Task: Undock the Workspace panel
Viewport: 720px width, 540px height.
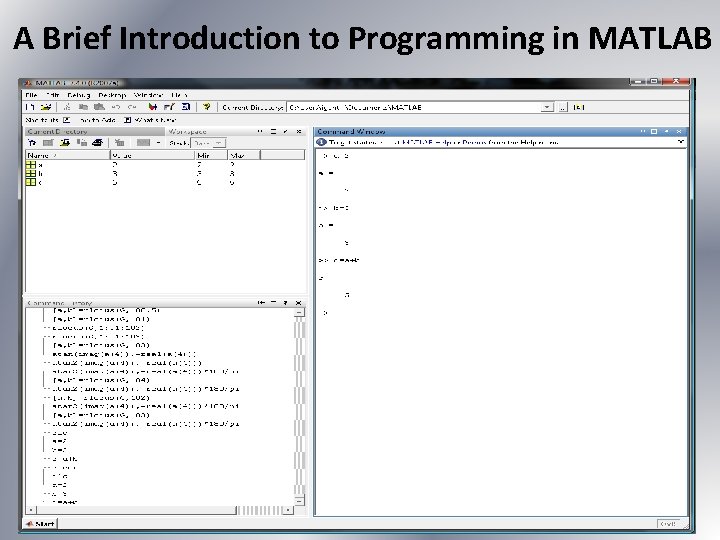Action: [286, 131]
